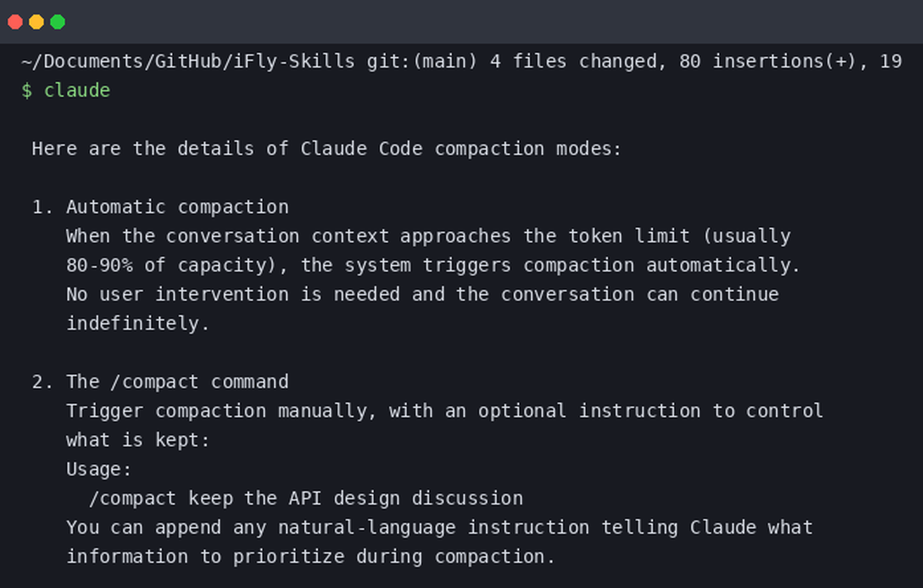
Task: Select the '2. The /compact command' heading
Action: pyautogui.click(x=160, y=382)
